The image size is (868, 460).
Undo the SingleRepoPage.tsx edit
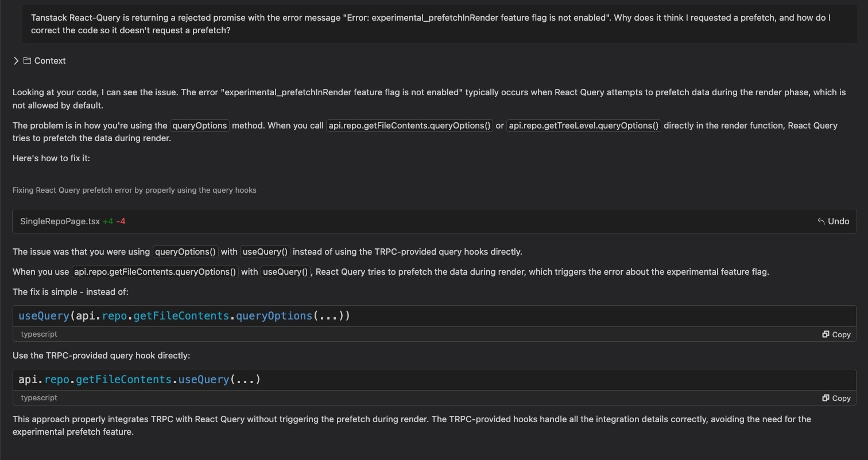click(833, 221)
